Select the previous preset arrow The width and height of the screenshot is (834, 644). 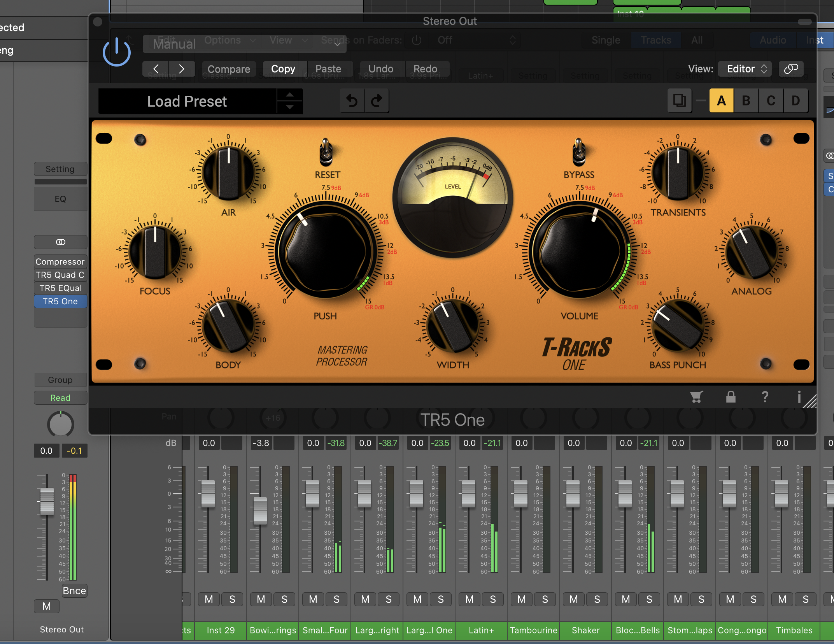(x=156, y=69)
